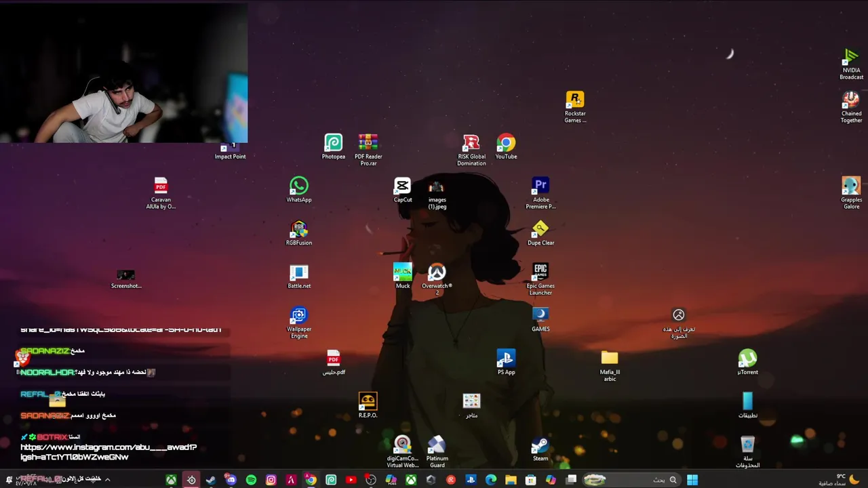Open the تطبيقات desktop shortcut
This screenshot has height=488, width=868.
tap(747, 405)
